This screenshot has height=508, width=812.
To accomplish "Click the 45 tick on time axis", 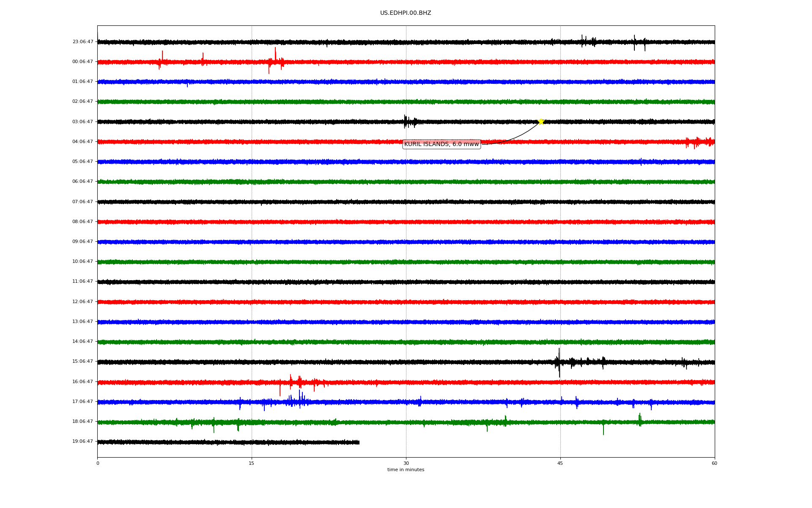I will click(560, 463).
